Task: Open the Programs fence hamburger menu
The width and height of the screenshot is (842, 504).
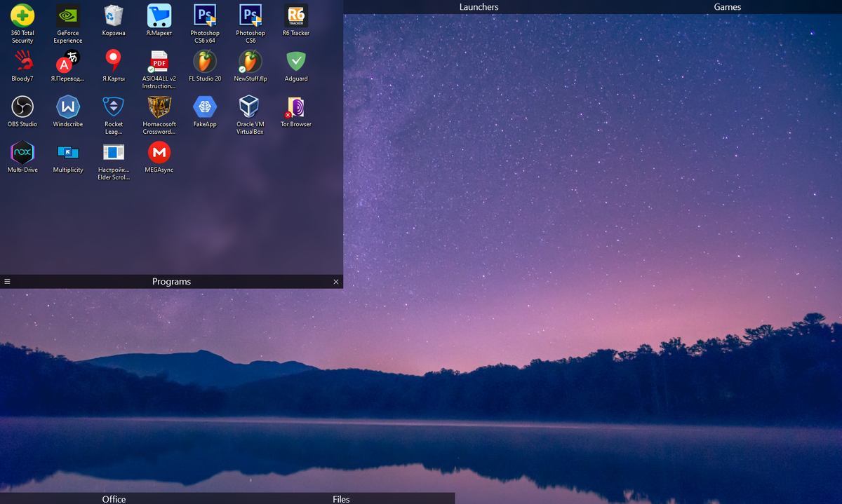Action: click(x=7, y=282)
